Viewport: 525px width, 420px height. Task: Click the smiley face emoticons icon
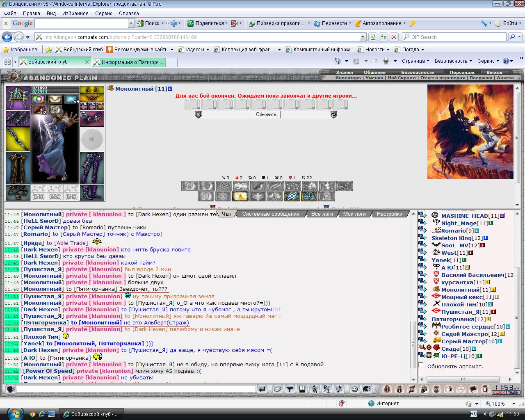tap(355, 389)
